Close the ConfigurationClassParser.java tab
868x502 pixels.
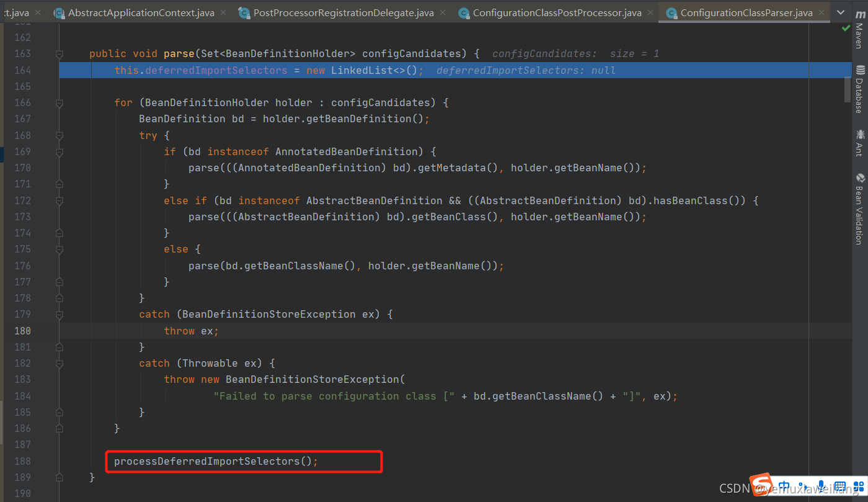pyautogui.click(x=821, y=13)
